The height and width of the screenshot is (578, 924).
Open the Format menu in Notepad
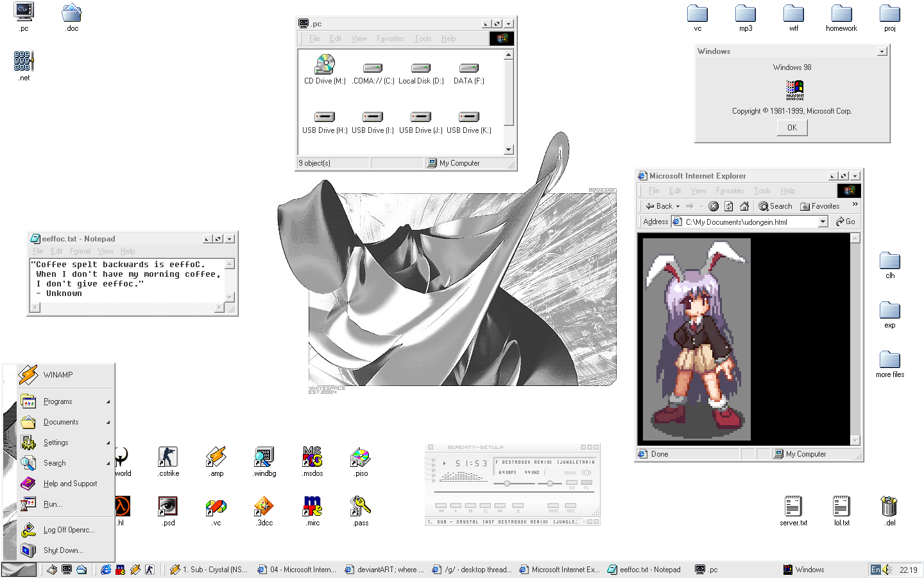click(x=80, y=251)
